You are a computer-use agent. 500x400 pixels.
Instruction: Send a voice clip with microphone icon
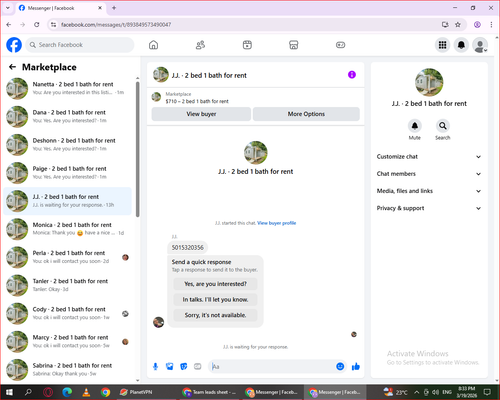[x=155, y=367]
